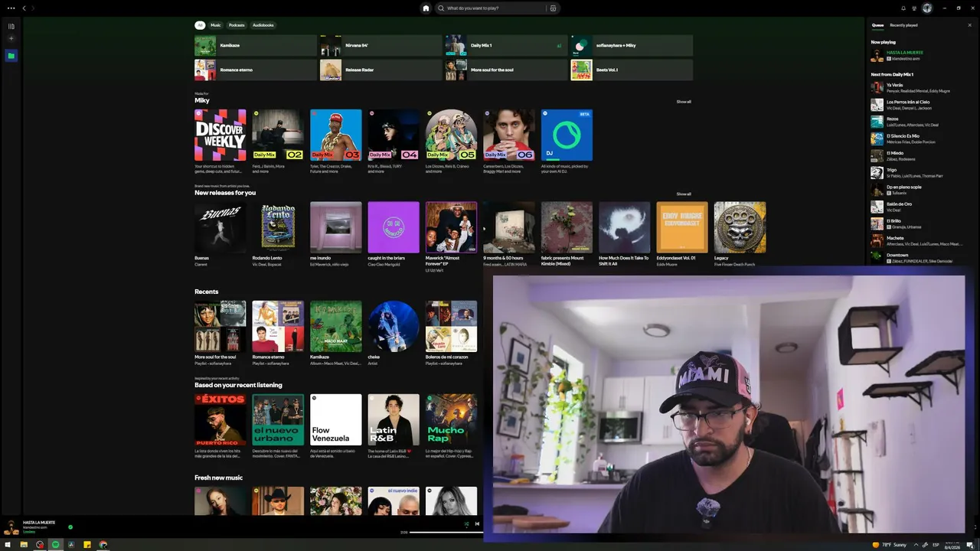Image resolution: width=980 pixels, height=551 pixels.
Task: Open the Discover Weekly playlist cover
Action: [220, 135]
